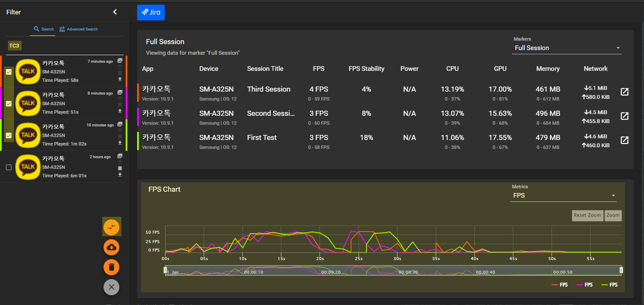This screenshot has height=305, width=644.
Task: Bookmark the 10 minutes ago session
Action: coord(120,137)
